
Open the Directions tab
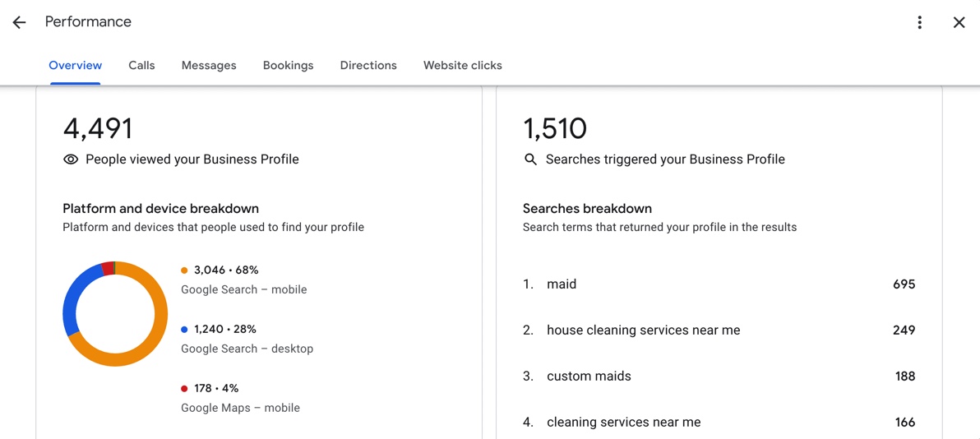pos(368,65)
